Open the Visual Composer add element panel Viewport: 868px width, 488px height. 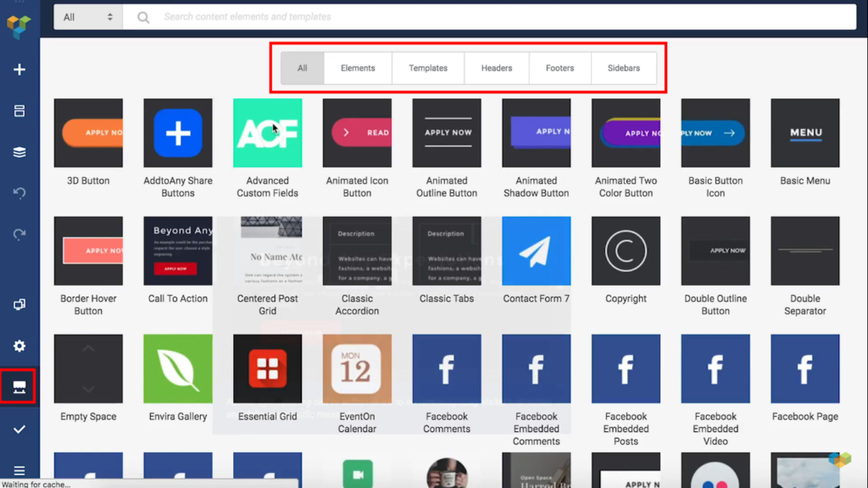coord(19,69)
